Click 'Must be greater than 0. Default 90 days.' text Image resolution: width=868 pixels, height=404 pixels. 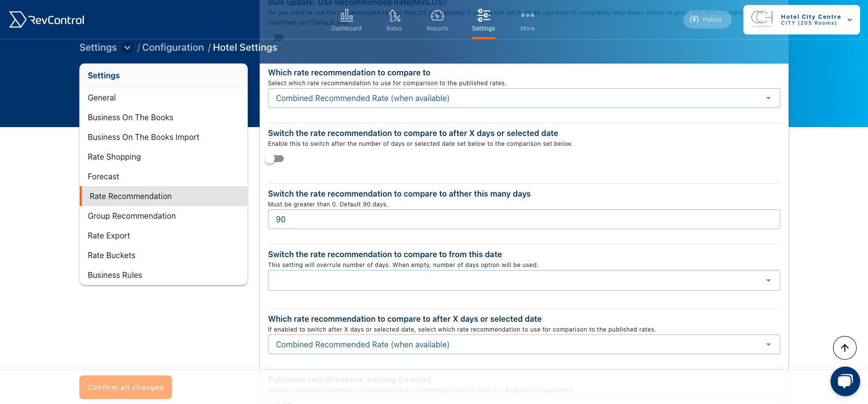328,204
